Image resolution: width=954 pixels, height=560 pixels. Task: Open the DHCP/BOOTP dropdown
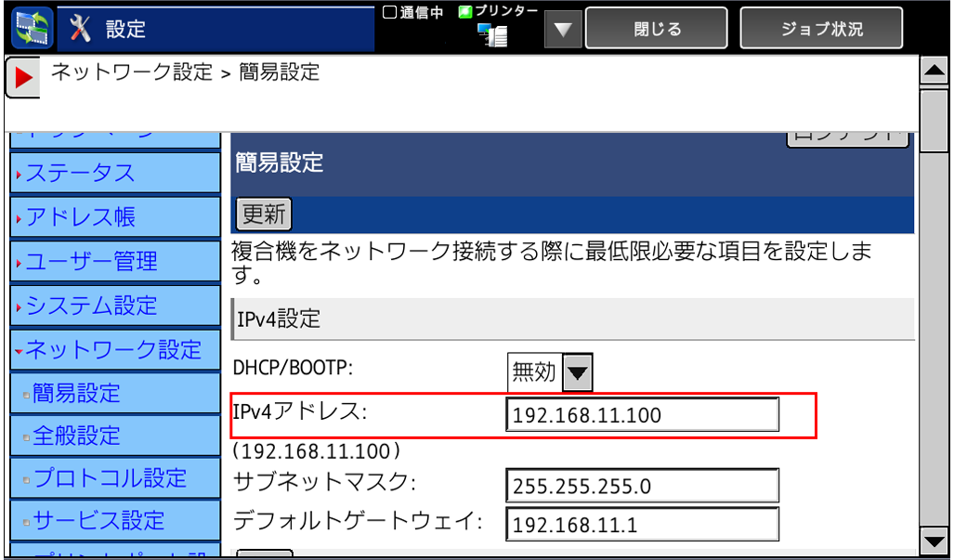click(x=578, y=372)
